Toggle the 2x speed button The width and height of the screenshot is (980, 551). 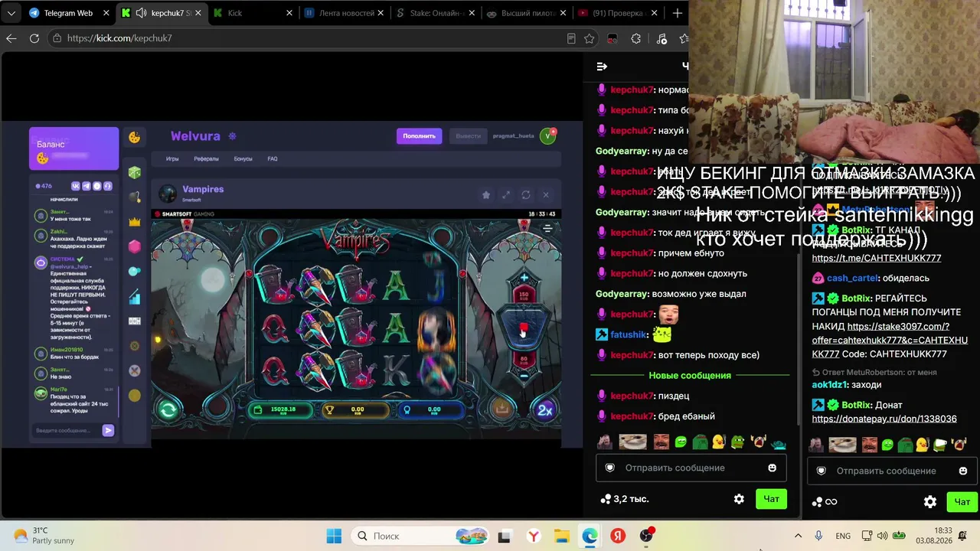pyautogui.click(x=544, y=410)
